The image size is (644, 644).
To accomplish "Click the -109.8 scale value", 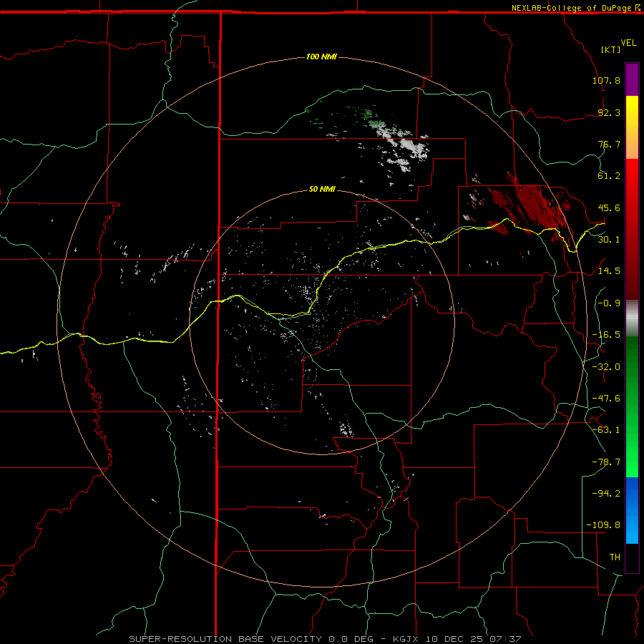I will (x=603, y=525).
